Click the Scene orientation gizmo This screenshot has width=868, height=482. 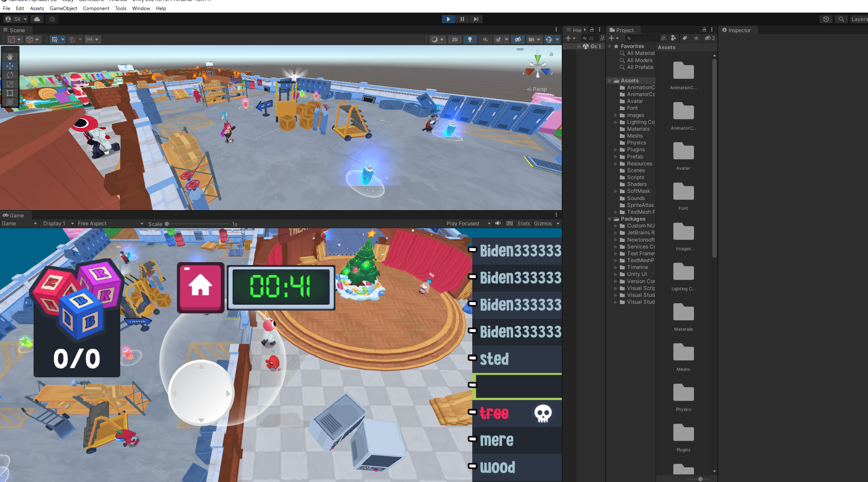[x=538, y=67]
